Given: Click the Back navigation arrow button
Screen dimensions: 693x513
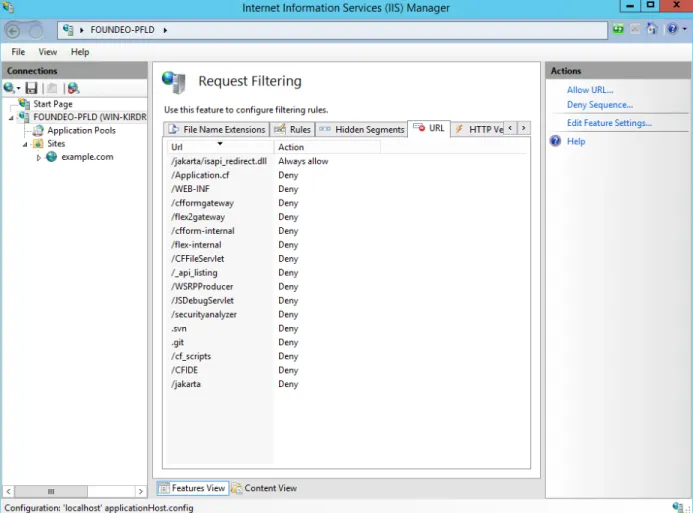Looking at the screenshot, I should click(13, 31).
